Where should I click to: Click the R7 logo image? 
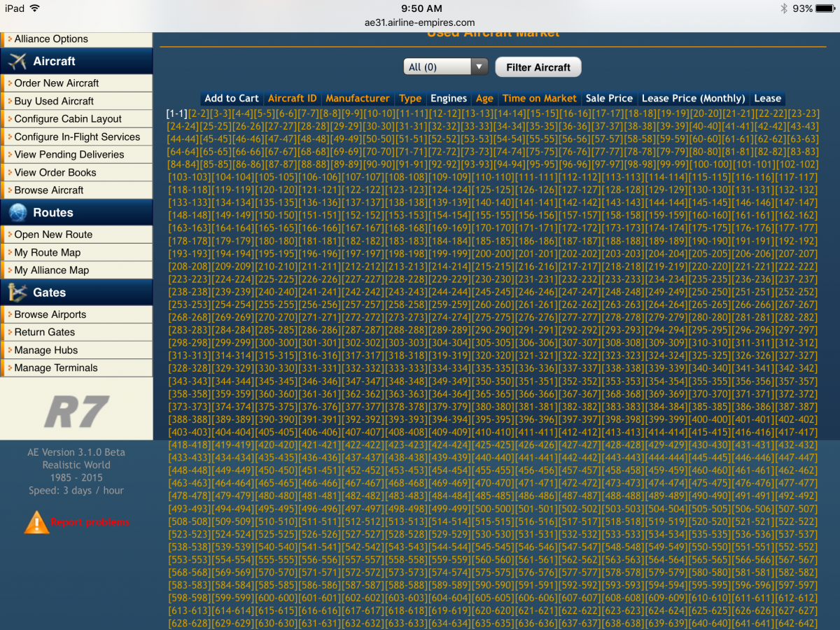click(76, 411)
